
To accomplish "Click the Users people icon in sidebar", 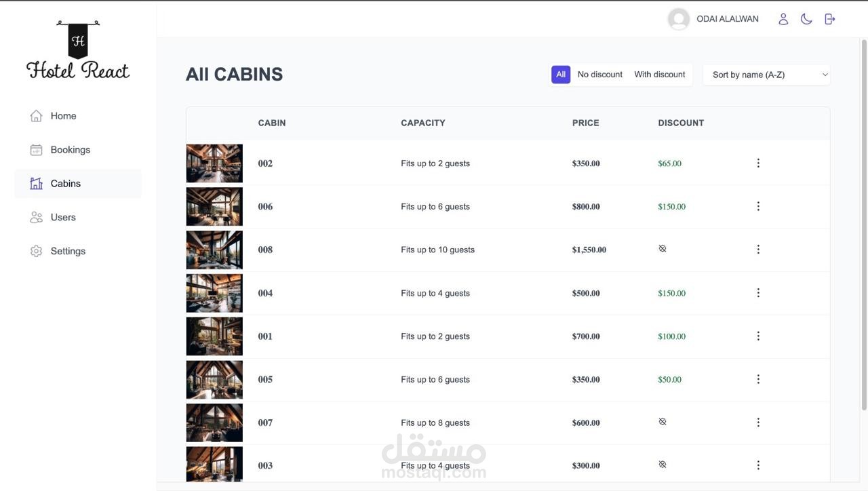I will click(x=36, y=217).
